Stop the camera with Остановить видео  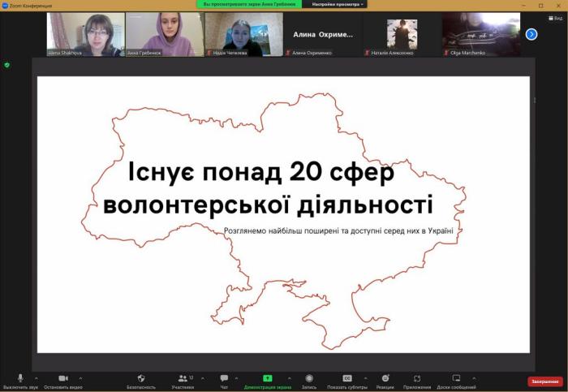63,379
